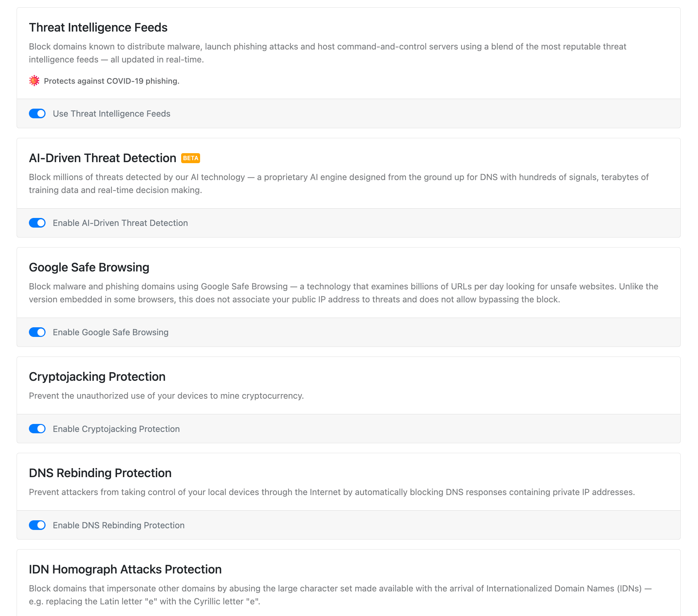
Task: Click the Enable Cryptojacking Protection label
Action: click(x=116, y=429)
